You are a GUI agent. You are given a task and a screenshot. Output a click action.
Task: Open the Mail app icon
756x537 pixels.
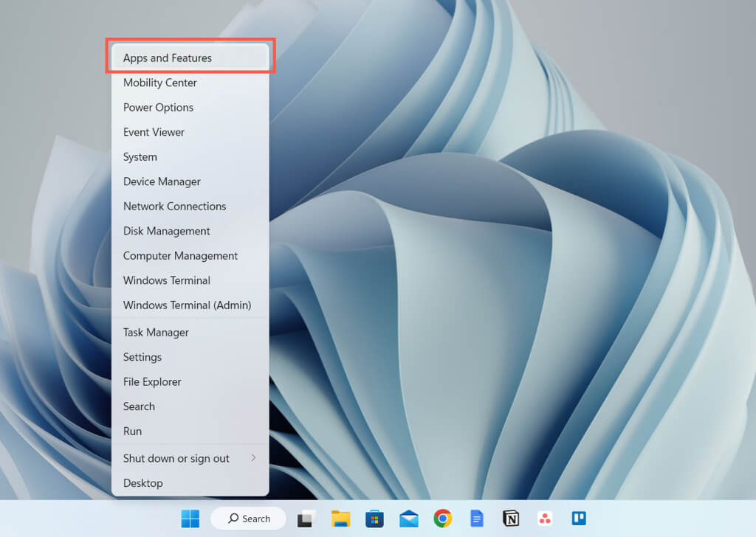click(408, 519)
